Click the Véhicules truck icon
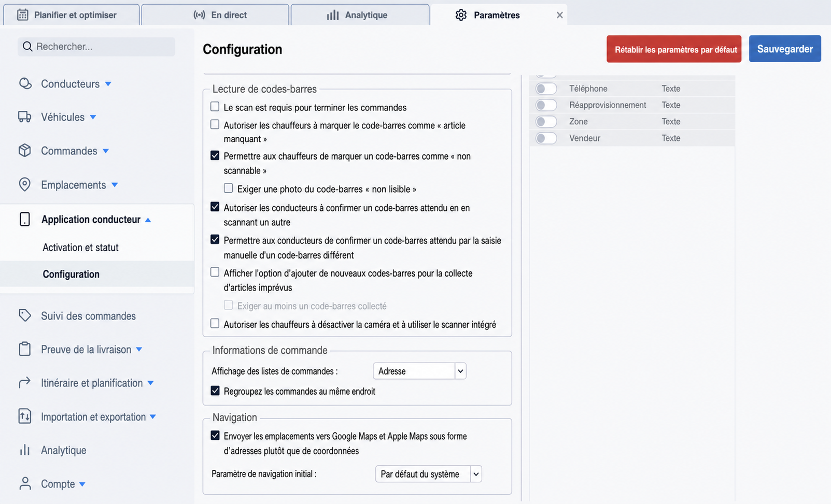The height and width of the screenshot is (504, 831). (25, 117)
